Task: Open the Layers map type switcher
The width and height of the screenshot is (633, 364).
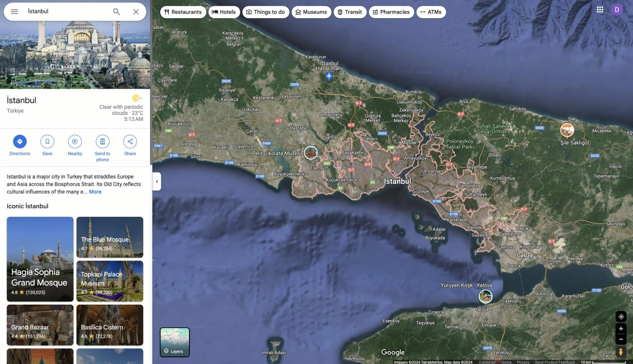Action: coord(175,342)
